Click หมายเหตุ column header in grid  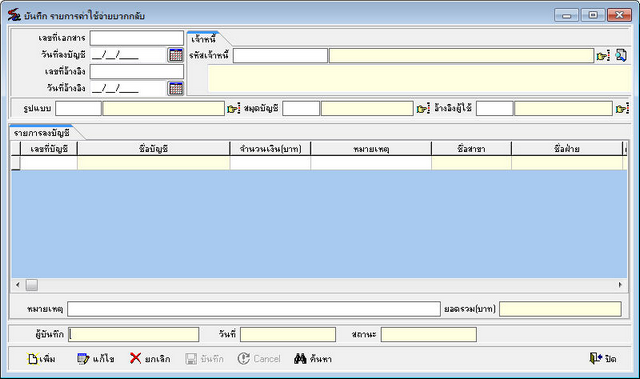[x=371, y=149]
